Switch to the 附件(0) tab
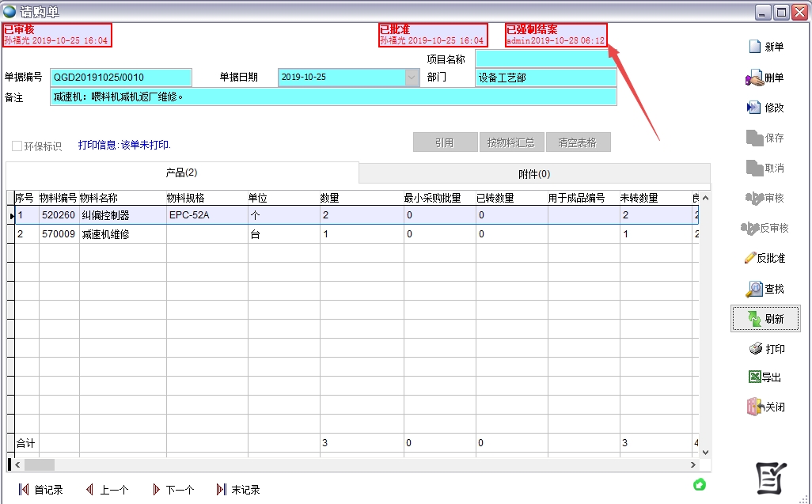The height and width of the screenshot is (504, 812). [x=533, y=173]
